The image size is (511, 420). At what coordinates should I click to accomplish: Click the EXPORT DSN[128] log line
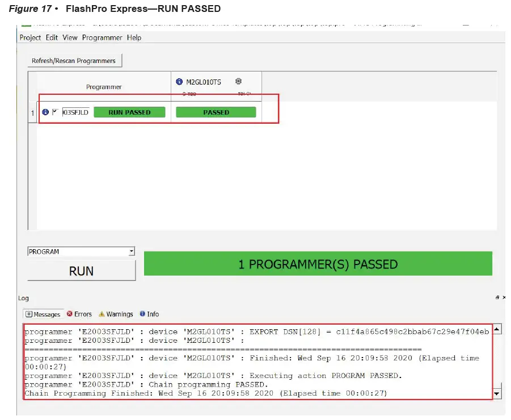257,331
